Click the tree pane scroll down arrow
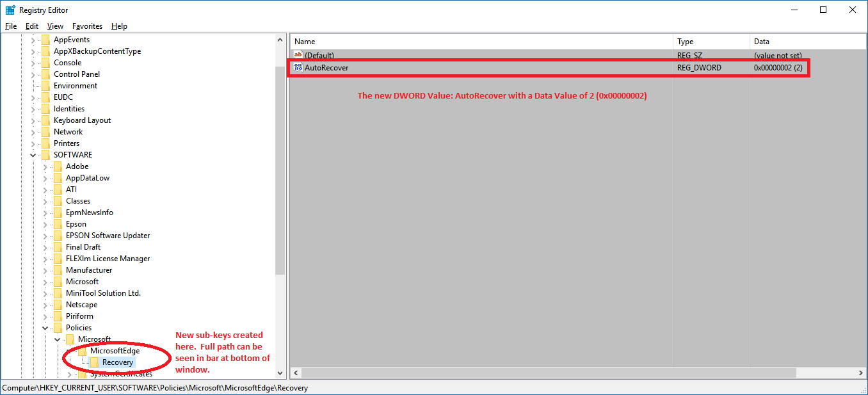Screen dimensions: 868x395 click(x=280, y=373)
